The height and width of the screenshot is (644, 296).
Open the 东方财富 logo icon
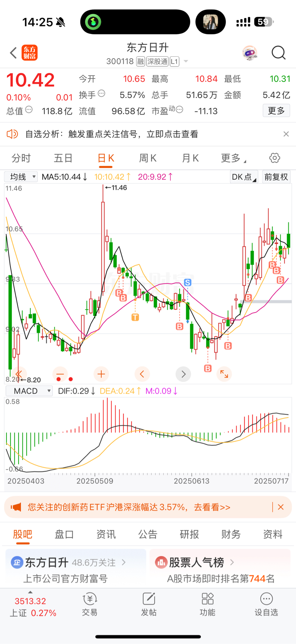click(30, 53)
